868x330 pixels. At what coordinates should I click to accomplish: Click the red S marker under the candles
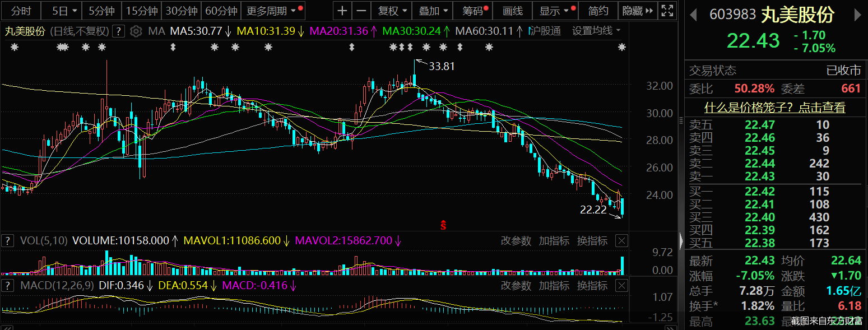pos(443,225)
